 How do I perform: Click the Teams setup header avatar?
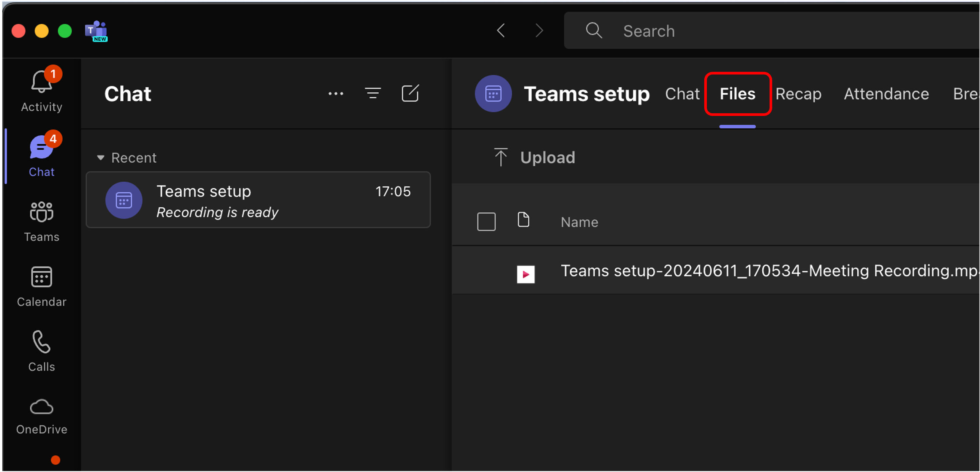coord(493,93)
